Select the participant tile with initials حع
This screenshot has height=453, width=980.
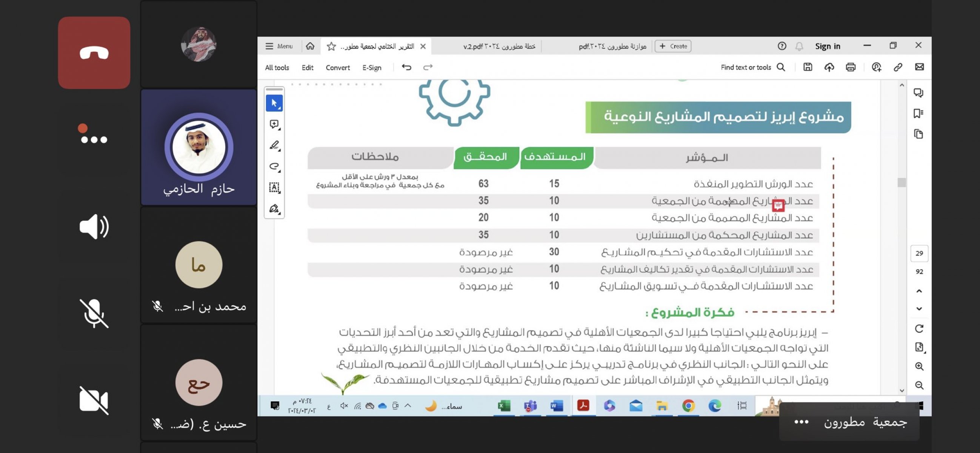pyautogui.click(x=198, y=382)
